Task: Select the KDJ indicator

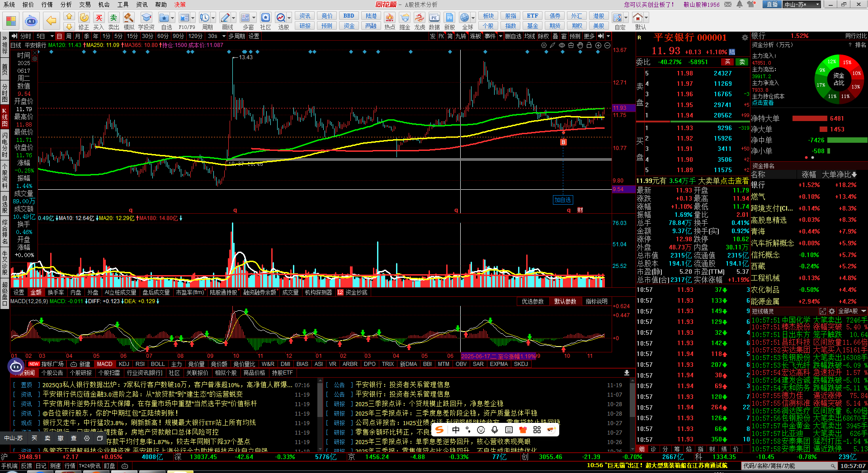Action: (x=124, y=364)
